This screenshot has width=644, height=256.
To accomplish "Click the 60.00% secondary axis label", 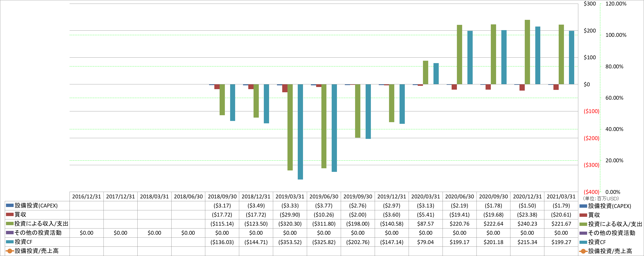I will [x=614, y=98].
